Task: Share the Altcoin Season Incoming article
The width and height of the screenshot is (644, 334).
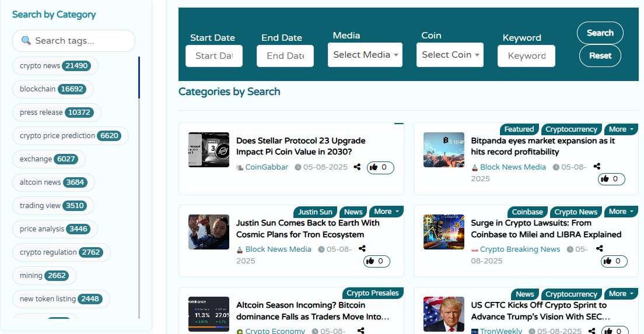Action: point(360,331)
